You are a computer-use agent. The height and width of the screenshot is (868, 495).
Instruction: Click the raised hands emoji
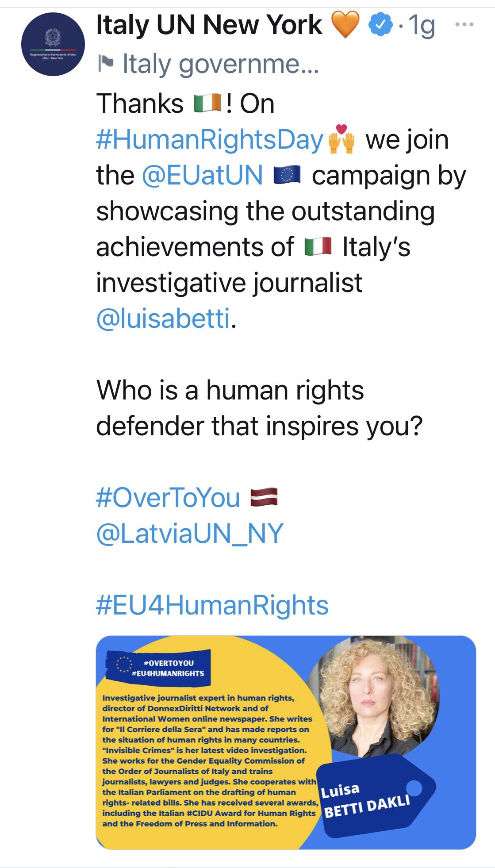coord(341,139)
